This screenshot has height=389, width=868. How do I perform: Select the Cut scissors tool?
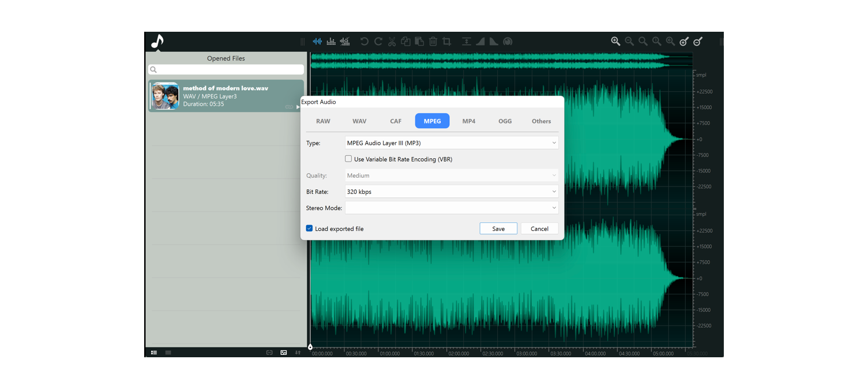tap(392, 41)
